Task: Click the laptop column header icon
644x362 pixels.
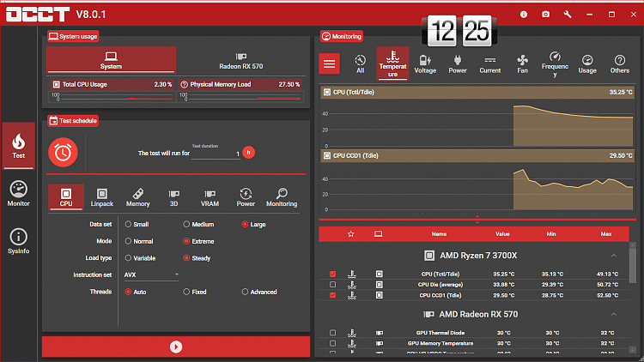Action: tap(379, 234)
